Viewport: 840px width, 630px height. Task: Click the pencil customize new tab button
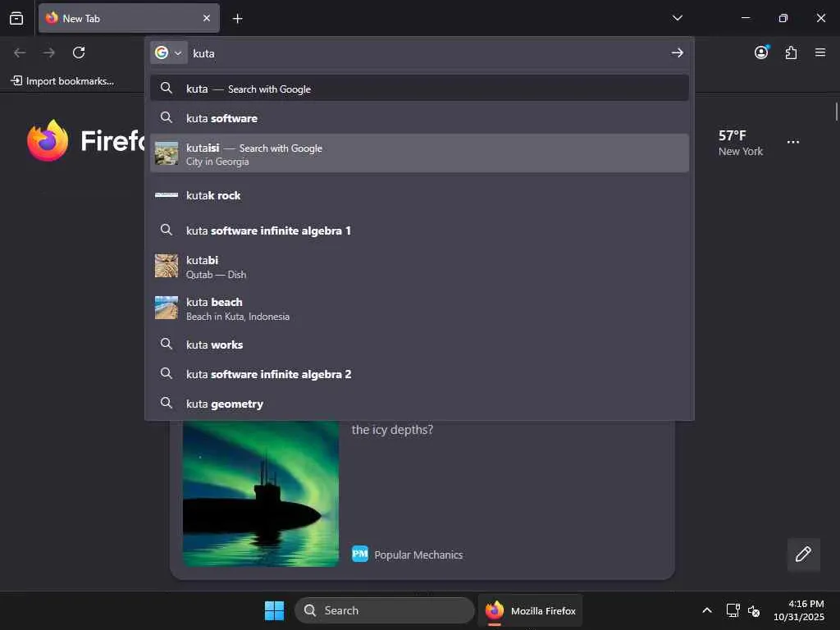click(x=803, y=555)
